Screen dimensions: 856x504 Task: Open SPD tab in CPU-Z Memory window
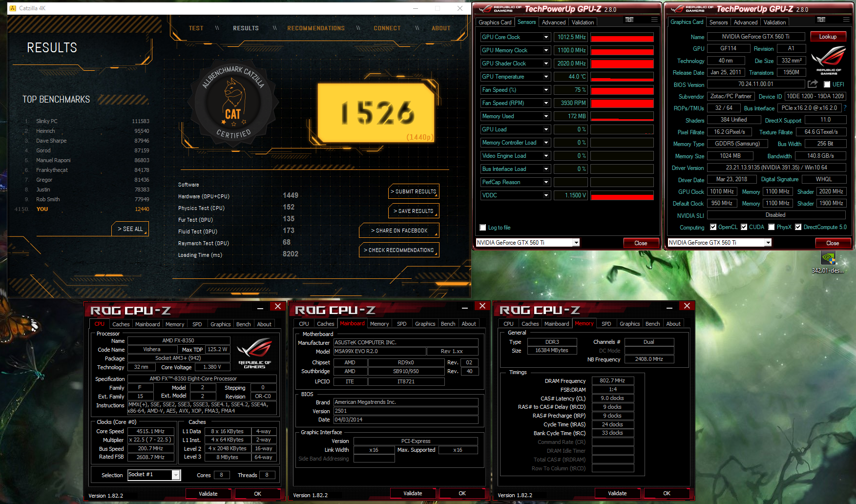pos(606,324)
